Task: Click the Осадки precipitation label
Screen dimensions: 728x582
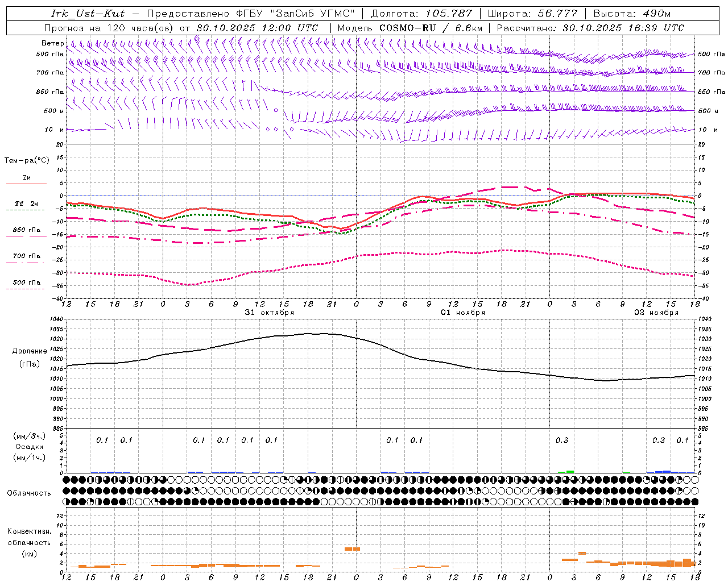Action: [x=30, y=447]
